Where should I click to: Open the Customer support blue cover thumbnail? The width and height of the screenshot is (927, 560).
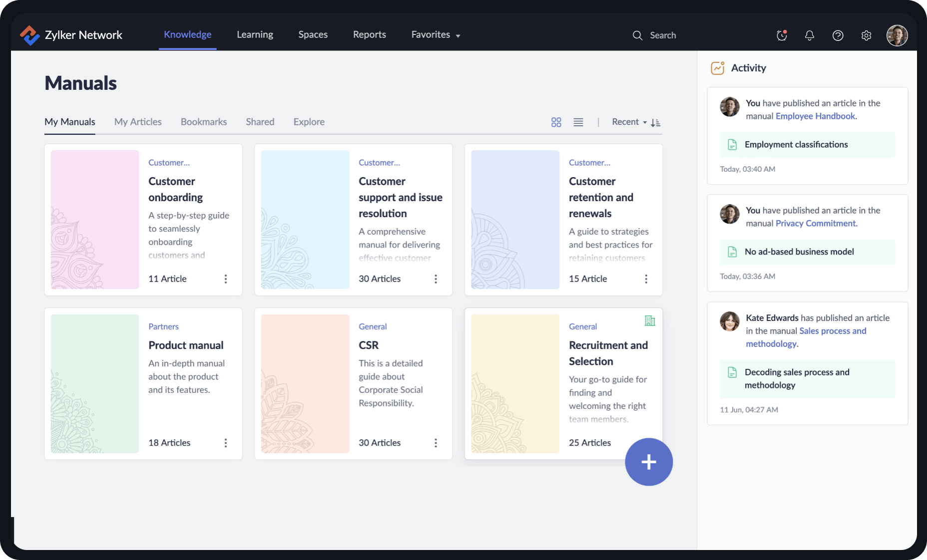[x=305, y=220]
